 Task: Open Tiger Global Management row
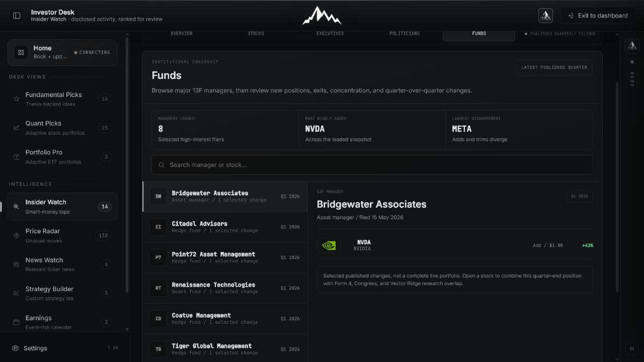tap(225, 348)
